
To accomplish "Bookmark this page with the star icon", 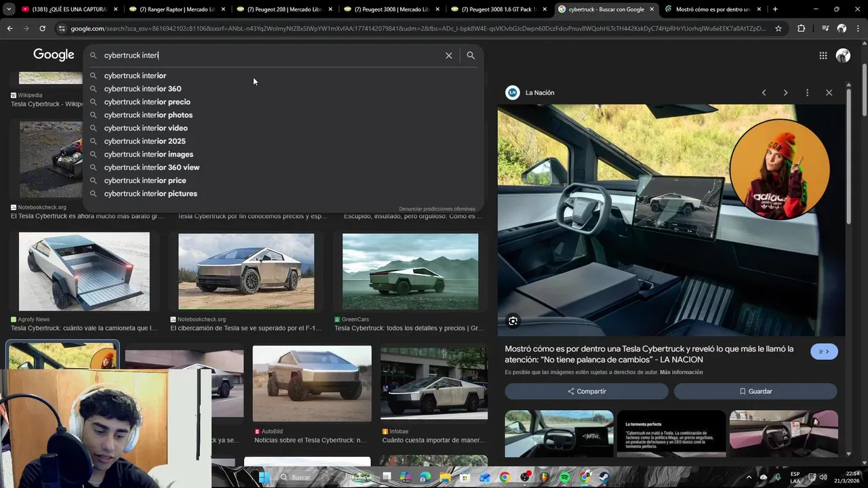I will 778,28.
